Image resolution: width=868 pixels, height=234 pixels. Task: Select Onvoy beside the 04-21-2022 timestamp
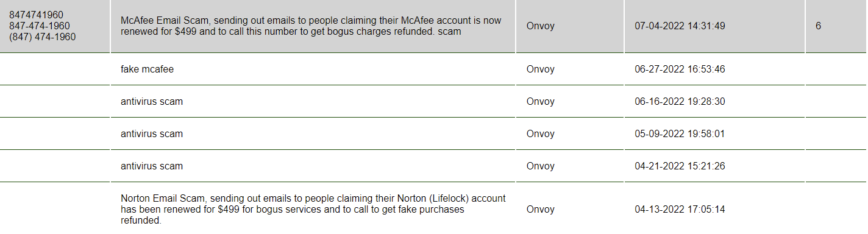[540, 166]
